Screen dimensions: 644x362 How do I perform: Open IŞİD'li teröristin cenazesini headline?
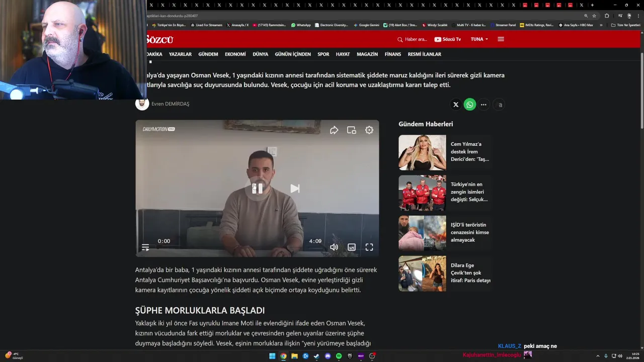pos(469,232)
